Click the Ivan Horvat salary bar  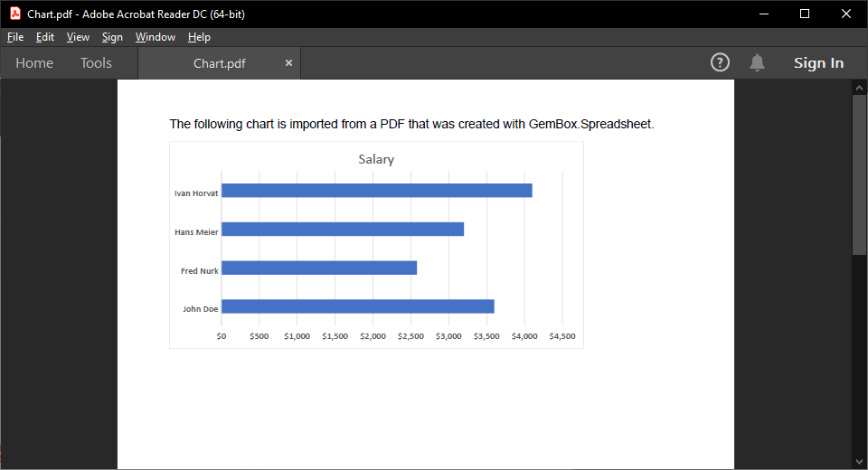[x=376, y=191]
